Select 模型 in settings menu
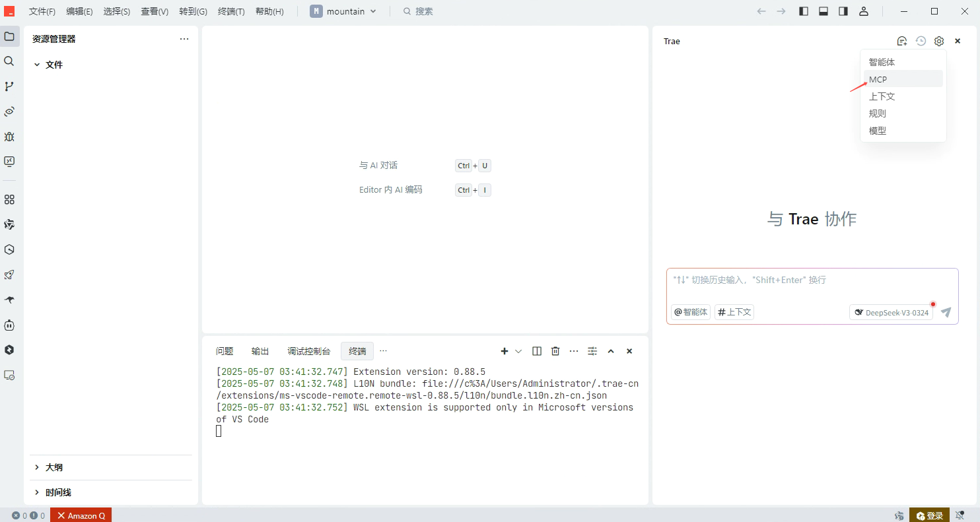This screenshot has width=980, height=522. pyautogui.click(x=903, y=131)
